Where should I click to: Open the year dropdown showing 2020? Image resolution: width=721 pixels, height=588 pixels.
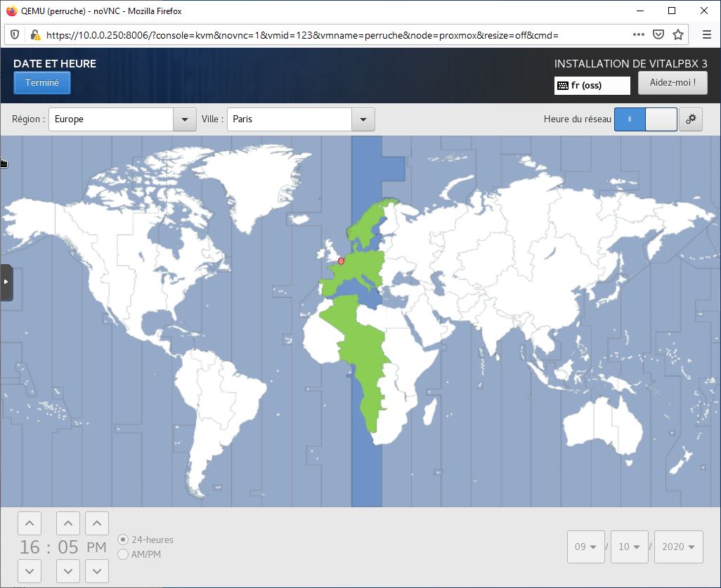(678, 547)
